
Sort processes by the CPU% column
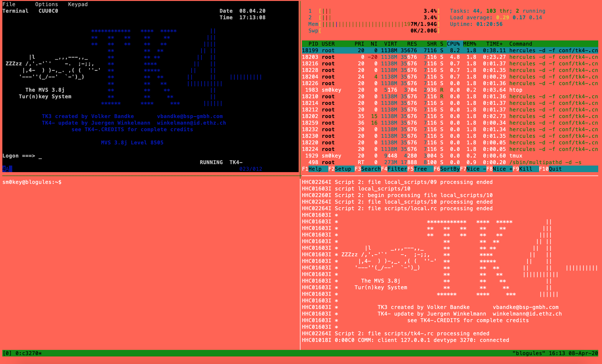pos(453,44)
